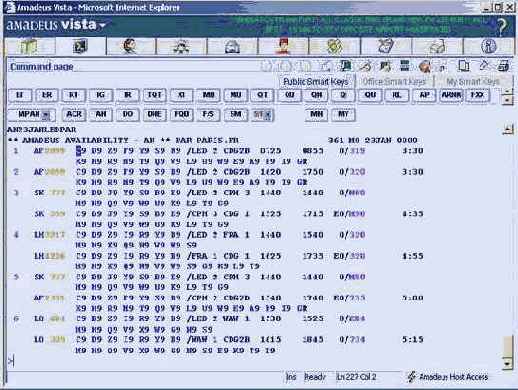Viewport: 518px width, 390px height.
Task: Open the green book icon tab
Action: (x=29, y=46)
